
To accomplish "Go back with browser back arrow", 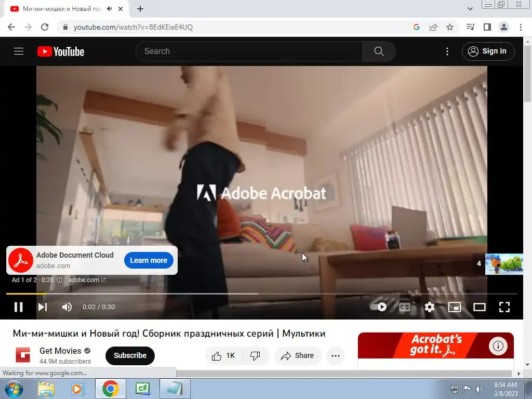I will [11, 27].
